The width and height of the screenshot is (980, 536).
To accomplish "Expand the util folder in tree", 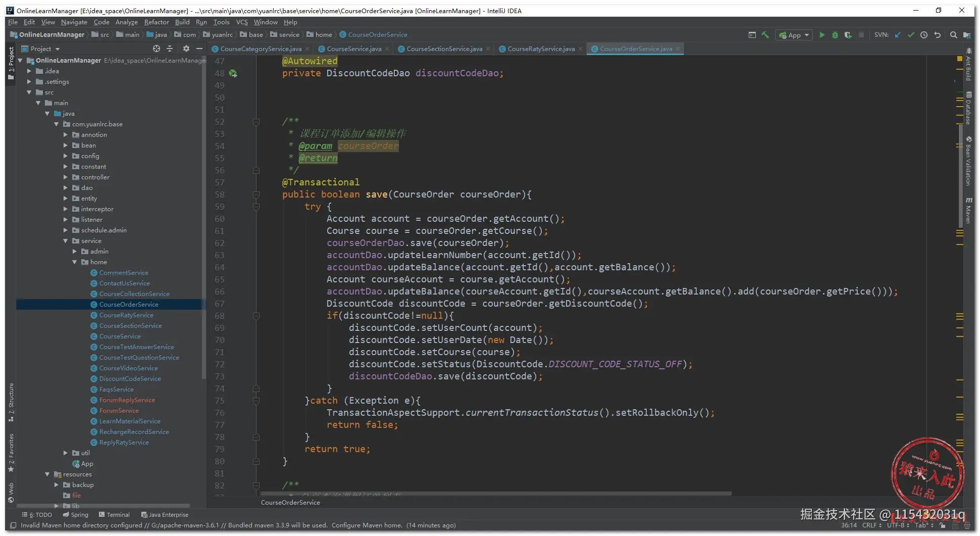I will point(66,453).
